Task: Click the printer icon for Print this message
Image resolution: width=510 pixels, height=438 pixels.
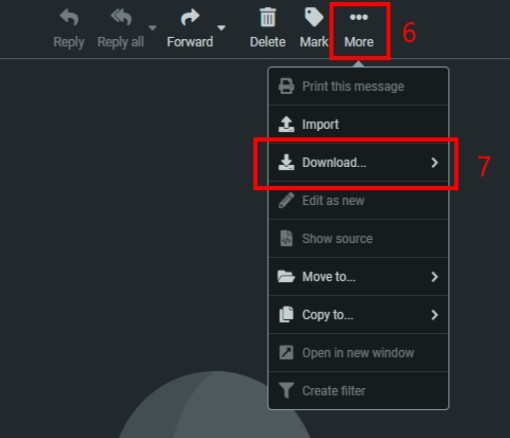Action: point(286,86)
